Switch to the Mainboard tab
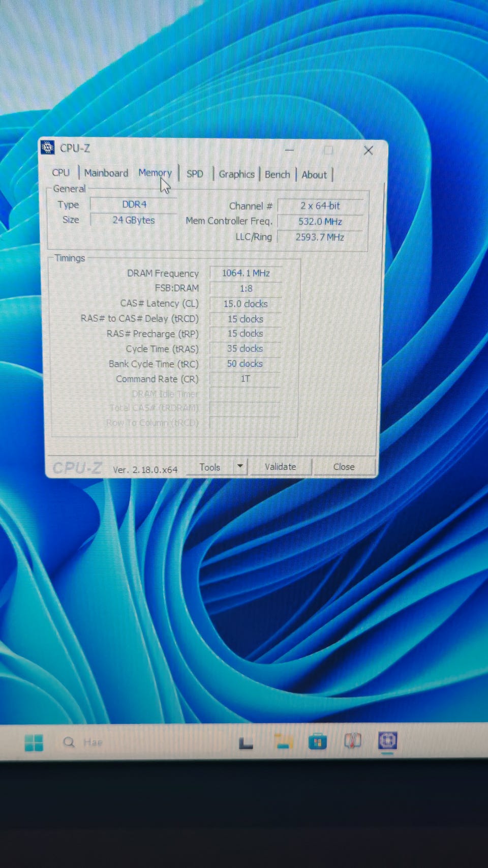 tap(106, 173)
